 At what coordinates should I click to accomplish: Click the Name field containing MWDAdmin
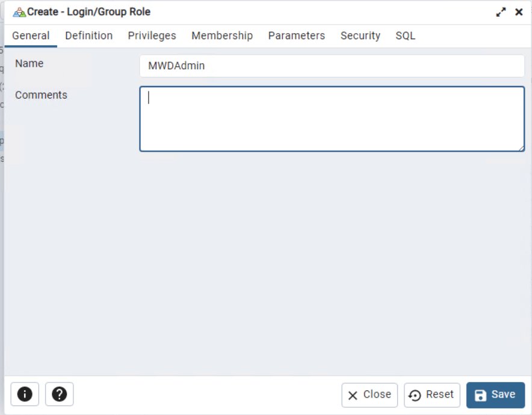pyautogui.click(x=332, y=66)
